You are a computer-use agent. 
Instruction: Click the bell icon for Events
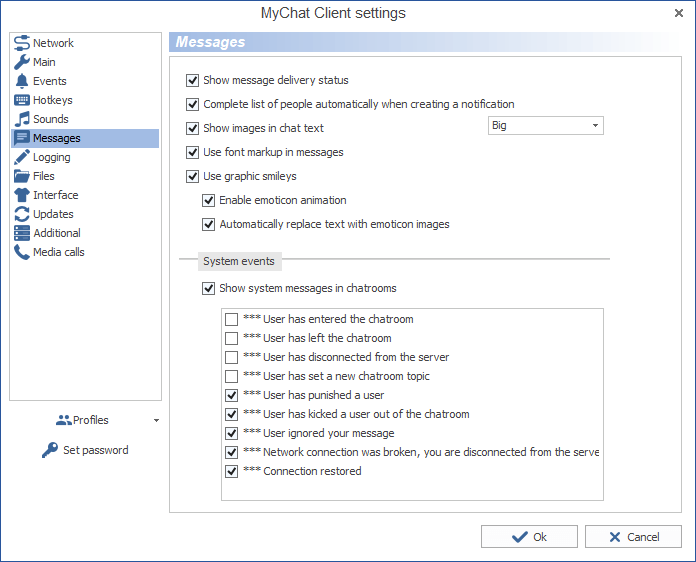pyautogui.click(x=22, y=81)
